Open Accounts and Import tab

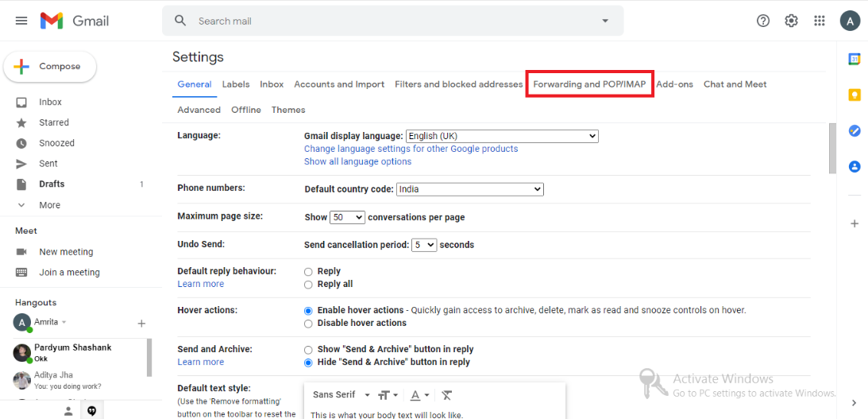(x=339, y=84)
